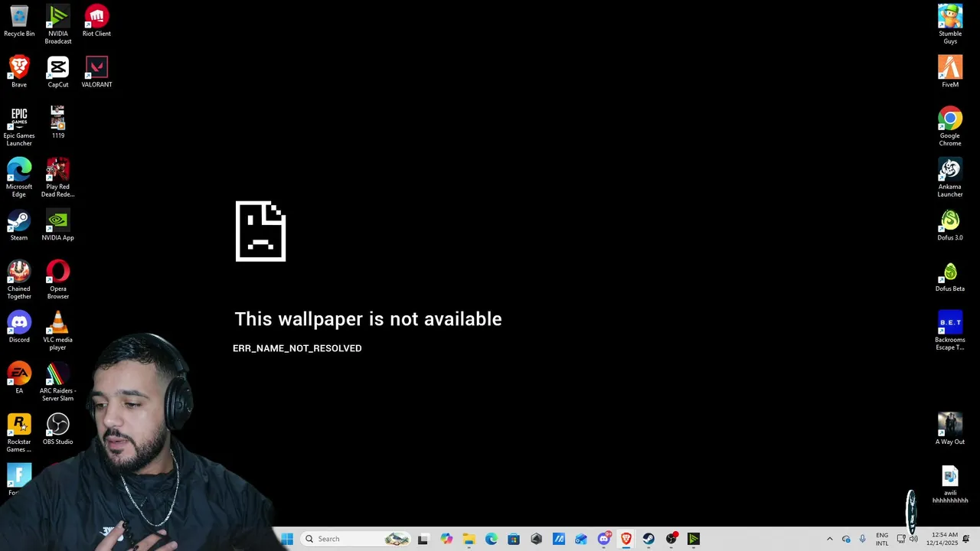This screenshot has height=551, width=980.
Task: Open the Recycle Bin desktop icon
Action: [19, 21]
